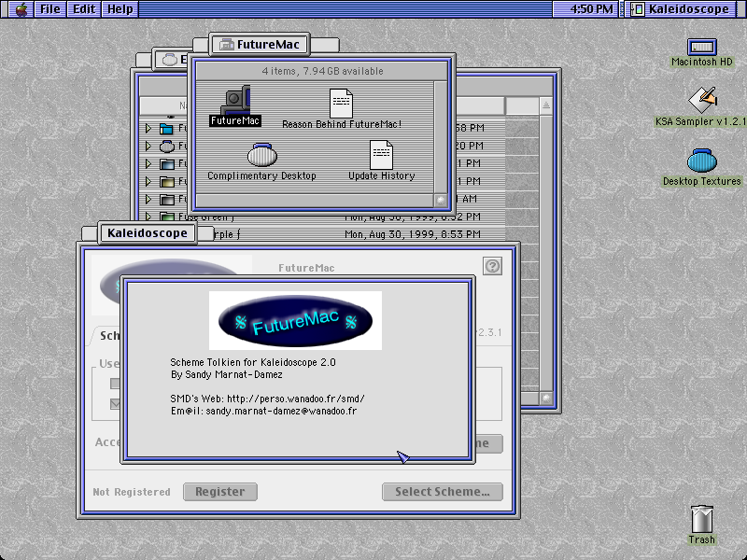
Task: Expand the row with the green folder icon
Action: click(148, 217)
